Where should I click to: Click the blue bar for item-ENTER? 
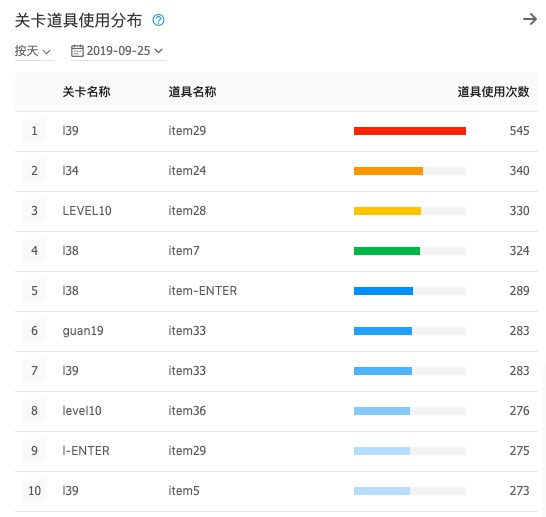[x=383, y=291]
